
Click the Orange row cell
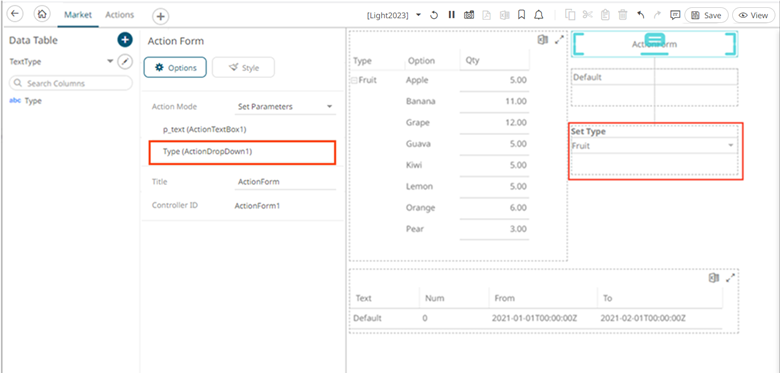(x=420, y=207)
